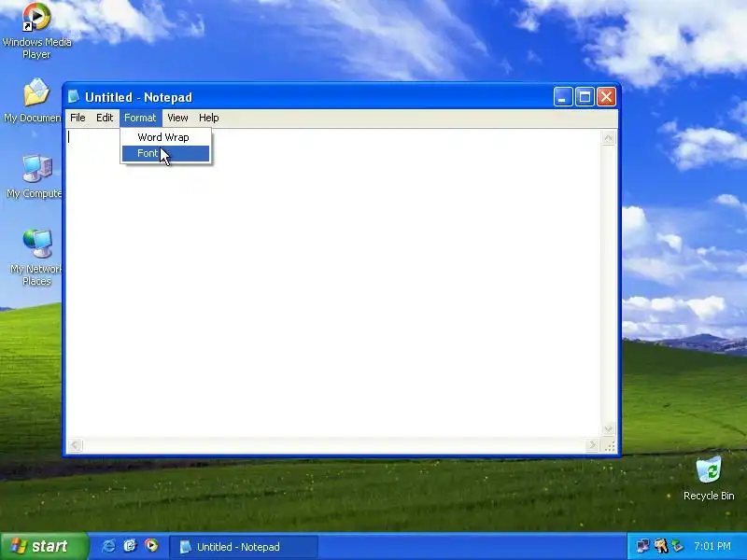The width and height of the screenshot is (747, 560).
Task: Click the horizontal scrollbar left arrow
Action: tap(75, 445)
